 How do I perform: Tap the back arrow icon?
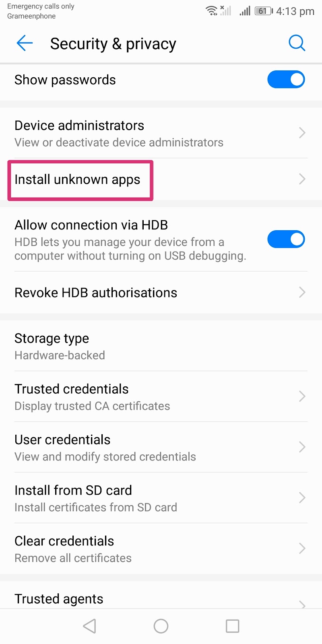pos(25,43)
